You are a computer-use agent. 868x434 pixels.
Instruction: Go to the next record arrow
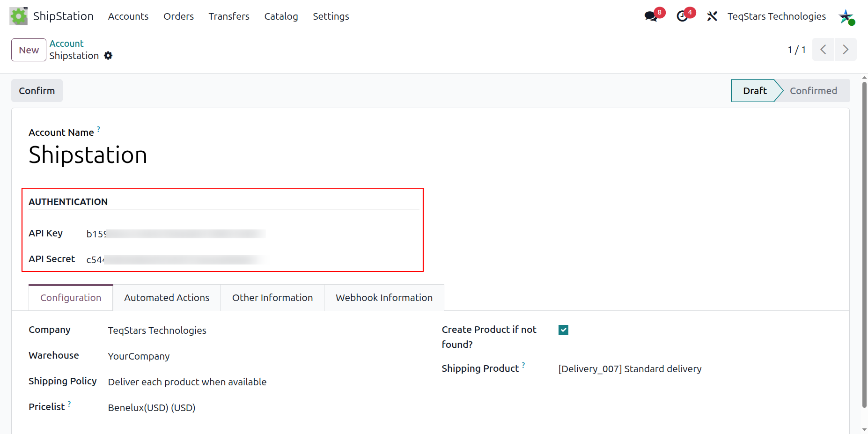click(846, 50)
